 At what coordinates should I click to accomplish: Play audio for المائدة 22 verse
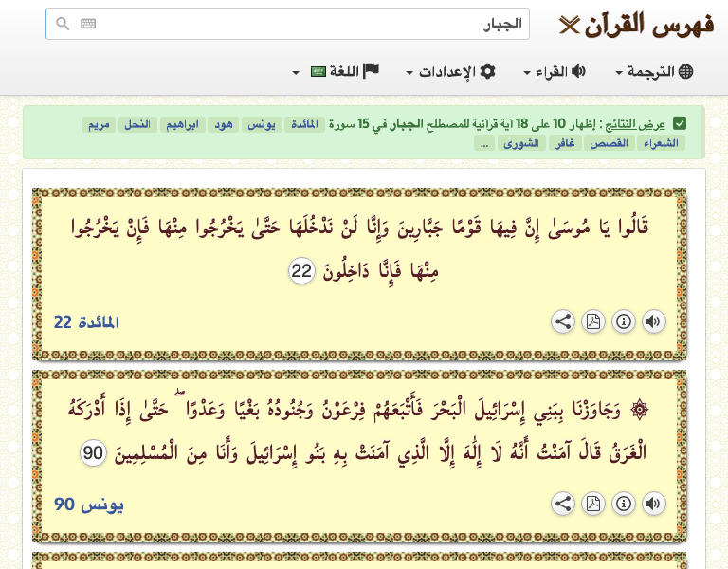coord(654,321)
